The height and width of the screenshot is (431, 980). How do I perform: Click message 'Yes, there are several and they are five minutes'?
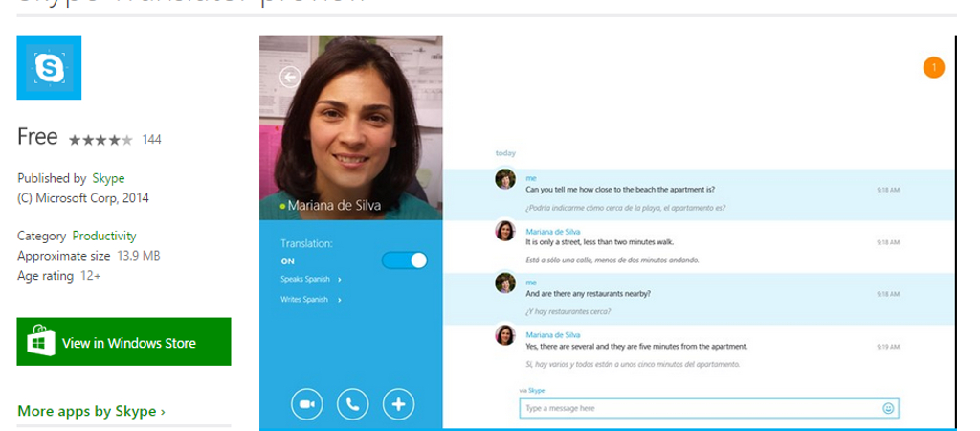[636, 346]
